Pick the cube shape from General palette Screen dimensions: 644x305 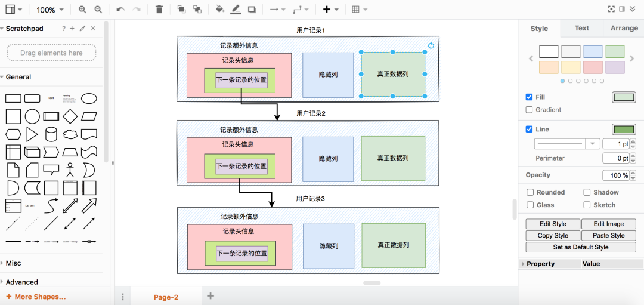click(32, 152)
